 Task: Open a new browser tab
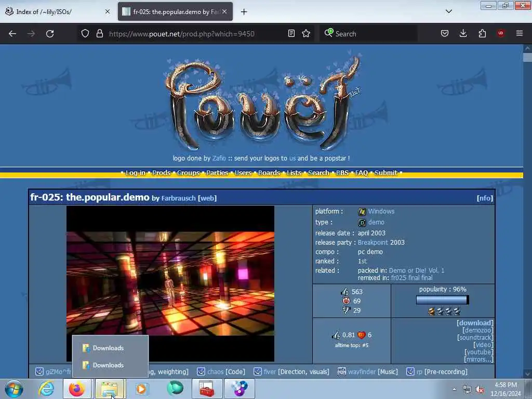pos(244,12)
